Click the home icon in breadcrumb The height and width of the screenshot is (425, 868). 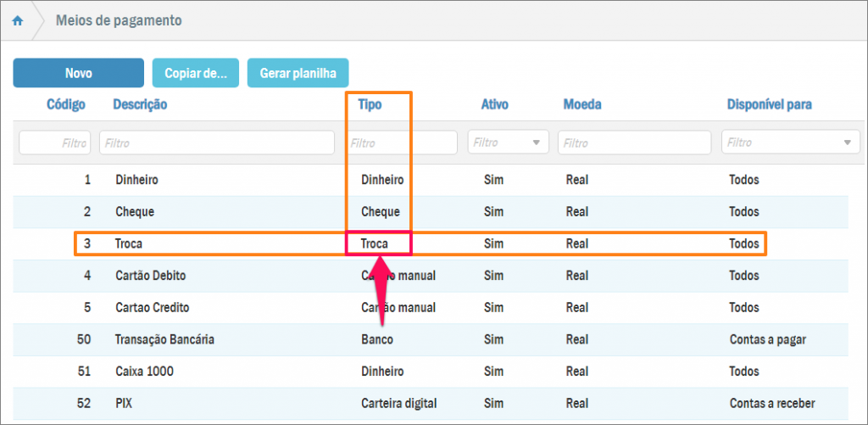pos(18,20)
